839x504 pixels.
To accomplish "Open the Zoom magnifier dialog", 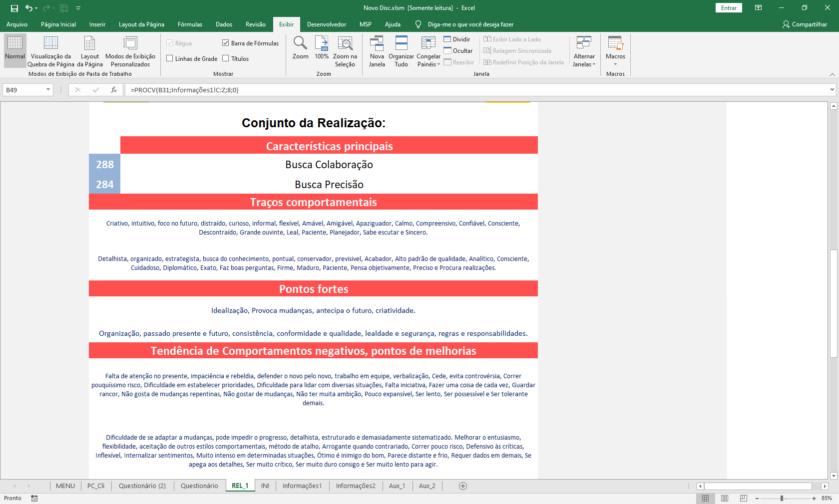I will [x=300, y=42].
